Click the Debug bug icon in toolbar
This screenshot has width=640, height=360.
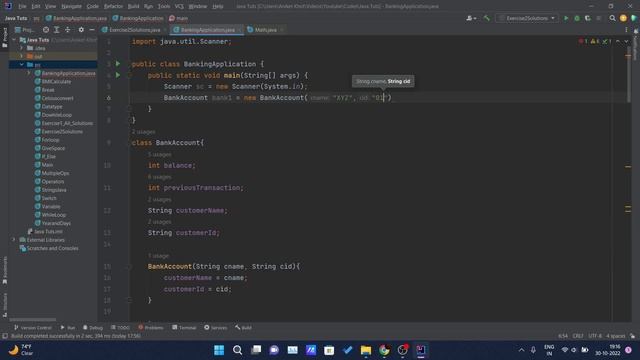pyautogui.click(x=577, y=18)
